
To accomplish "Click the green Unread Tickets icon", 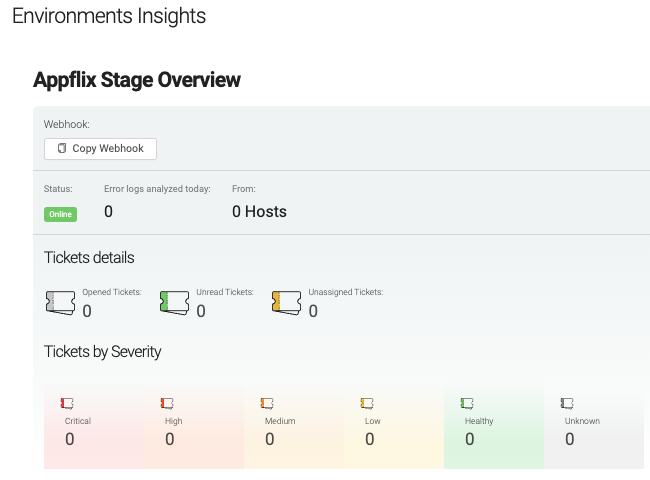I will point(174,302).
